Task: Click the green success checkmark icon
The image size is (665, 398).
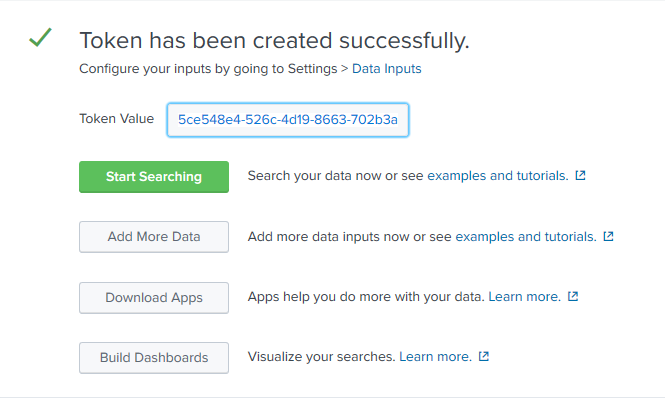Action: [40, 37]
